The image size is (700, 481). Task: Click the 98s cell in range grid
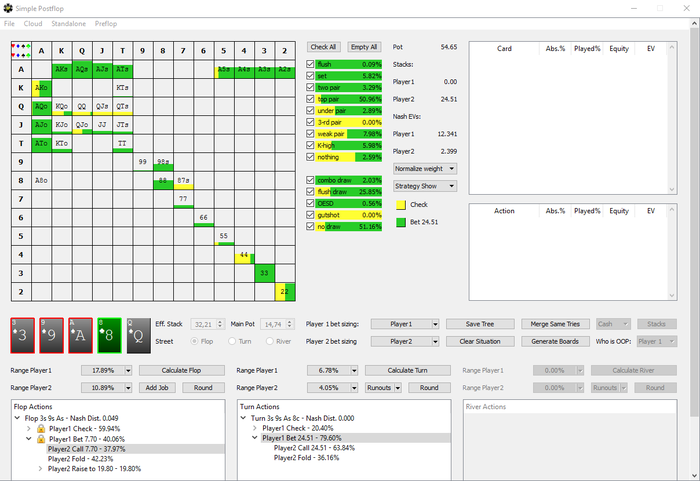point(163,162)
